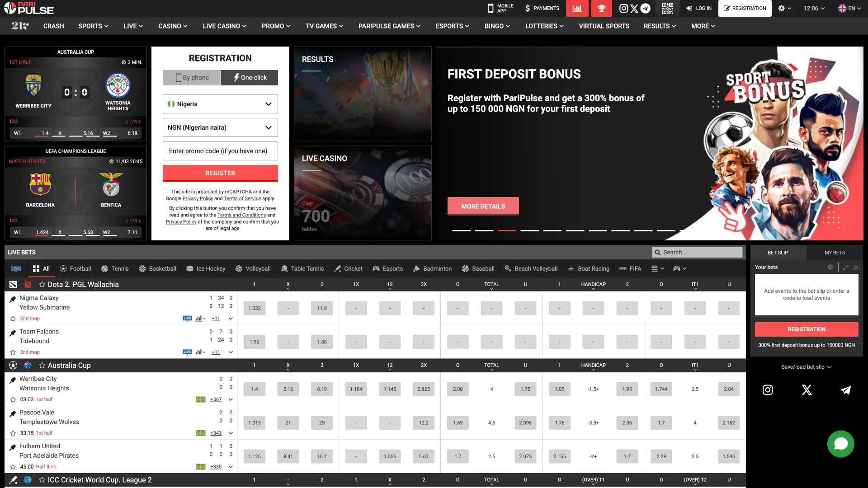Expand more markets chevron for Pascoe Vale match

tap(231, 433)
